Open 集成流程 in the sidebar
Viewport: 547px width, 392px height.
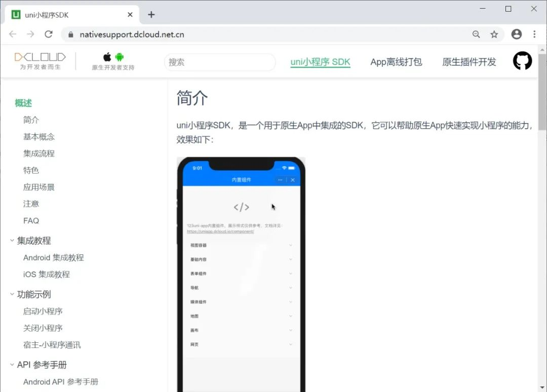click(38, 153)
